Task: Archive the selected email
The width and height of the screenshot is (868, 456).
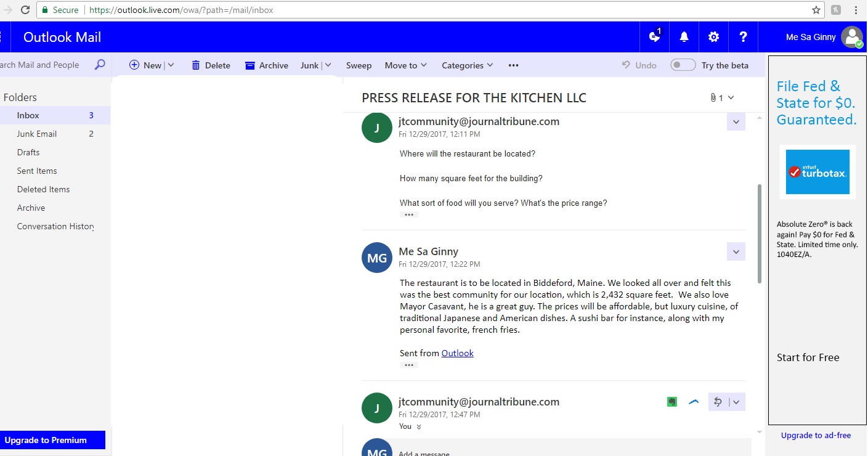Action: pyautogui.click(x=266, y=65)
